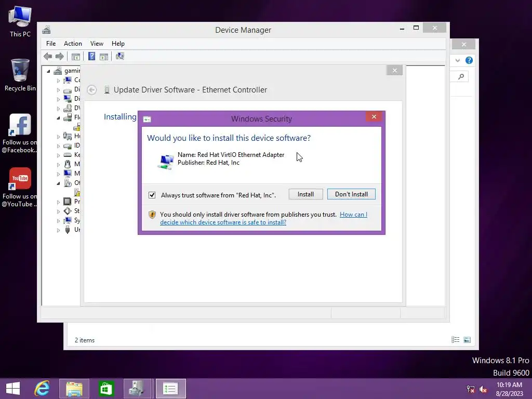Select the Keyboards category icon
The height and width of the screenshot is (399, 532).
(68, 155)
